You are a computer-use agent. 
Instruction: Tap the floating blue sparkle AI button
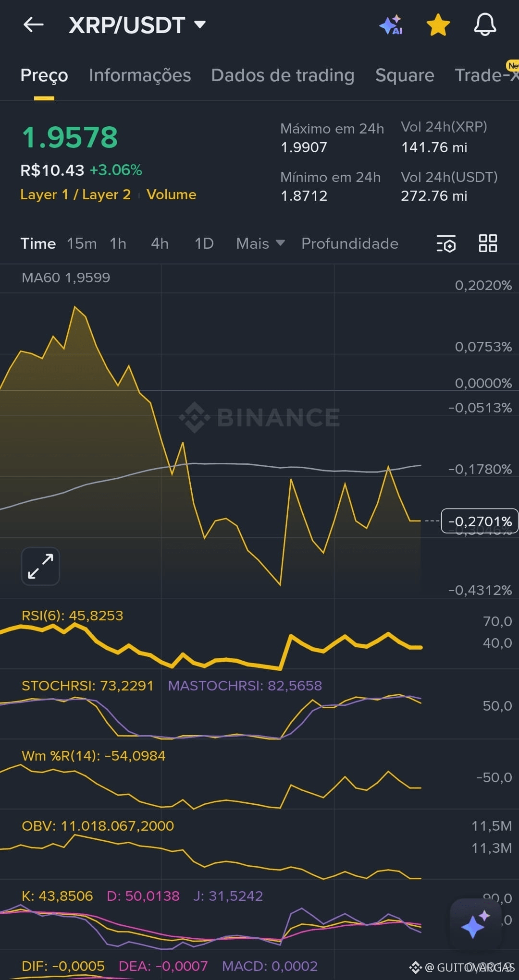[475, 924]
